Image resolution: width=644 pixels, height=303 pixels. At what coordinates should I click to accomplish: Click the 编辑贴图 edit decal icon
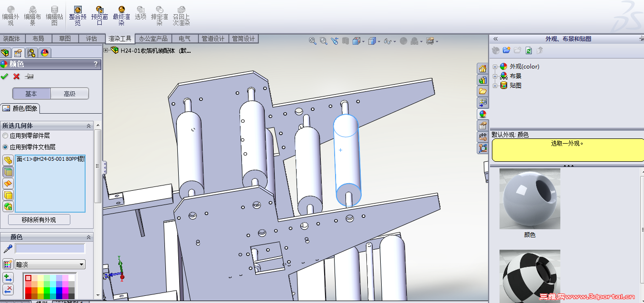point(54,10)
